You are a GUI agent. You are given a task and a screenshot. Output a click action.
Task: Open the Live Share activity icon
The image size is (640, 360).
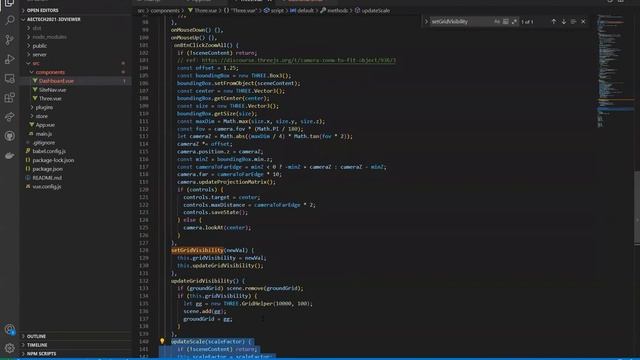pos(9,117)
